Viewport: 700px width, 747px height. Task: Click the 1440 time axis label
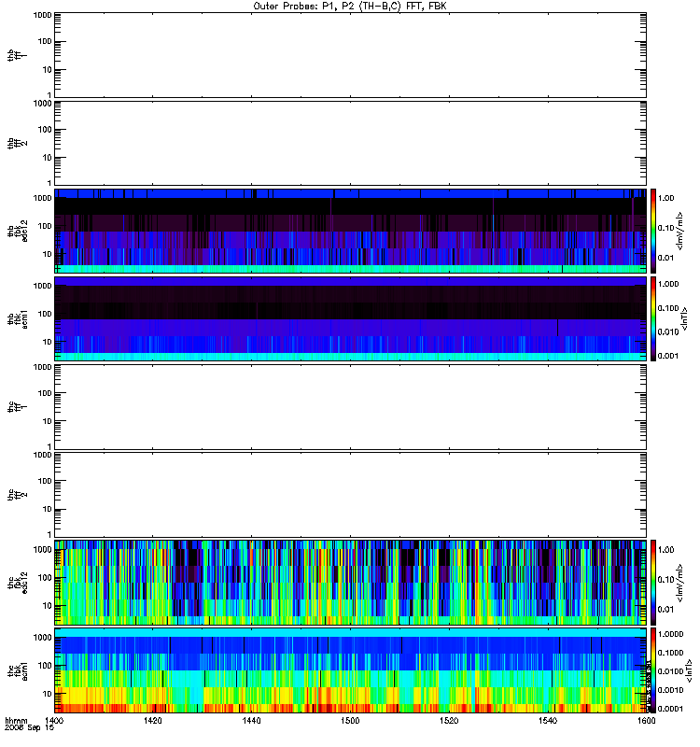click(251, 720)
